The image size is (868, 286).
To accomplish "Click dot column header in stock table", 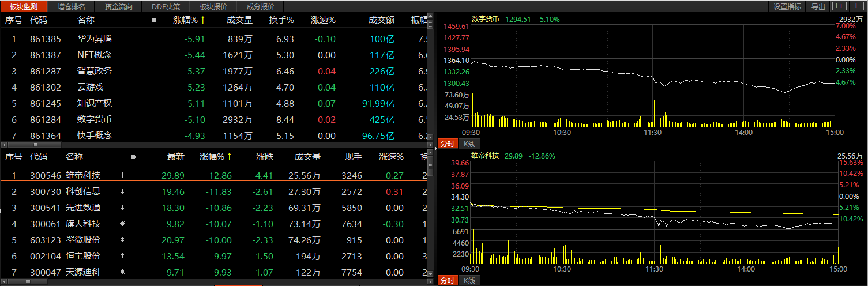I will 133,157.
